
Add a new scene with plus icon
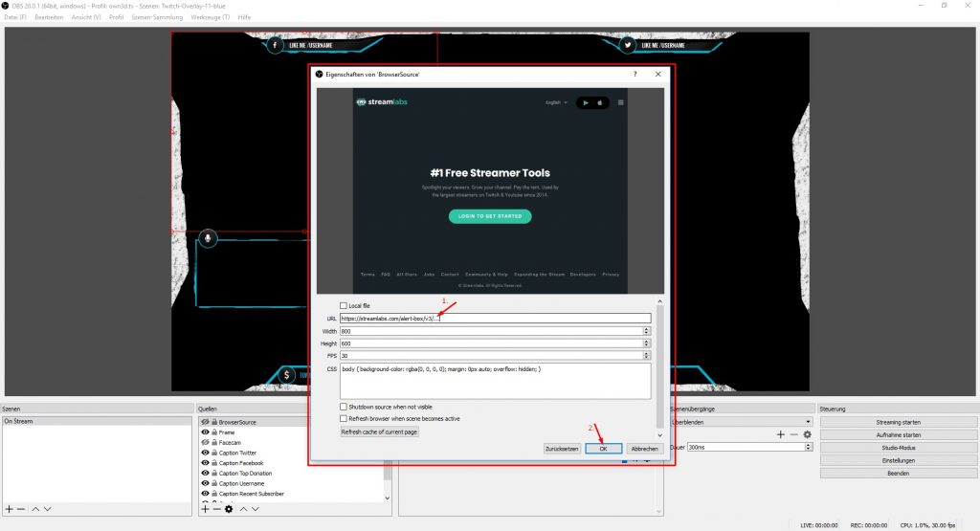click(10, 509)
